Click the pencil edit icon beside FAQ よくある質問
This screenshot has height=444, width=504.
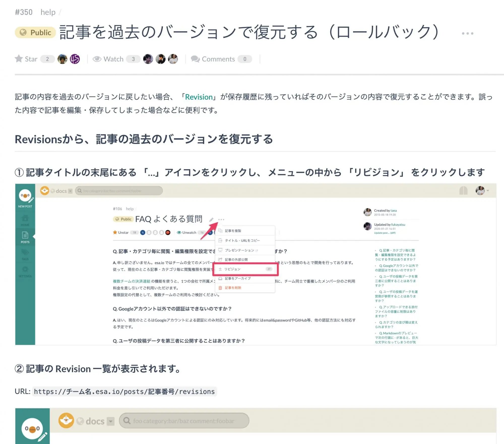pos(211,220)
